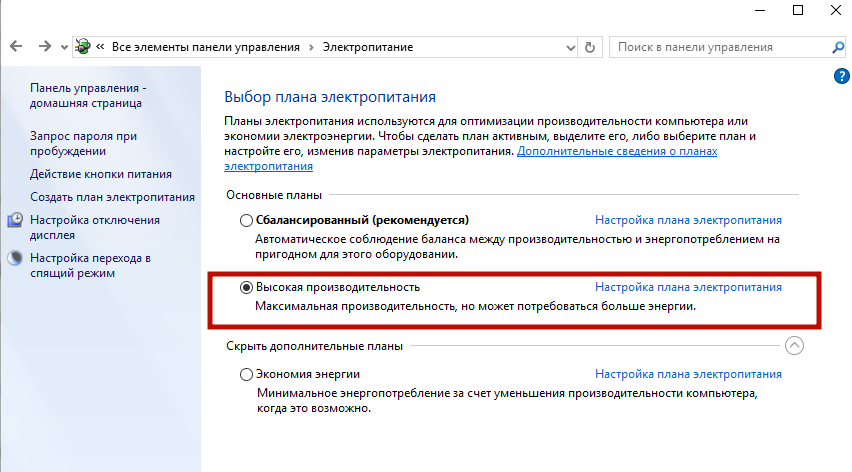Click the Электропитание breadcrumb

tap(368, 47)
